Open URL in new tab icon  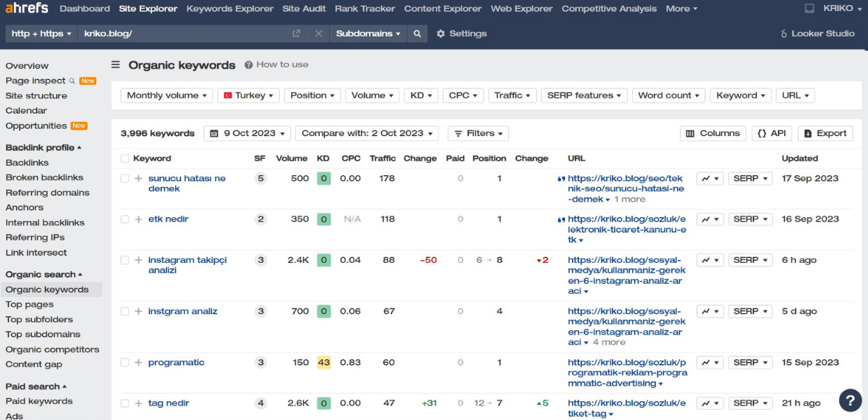coord(296,34)
